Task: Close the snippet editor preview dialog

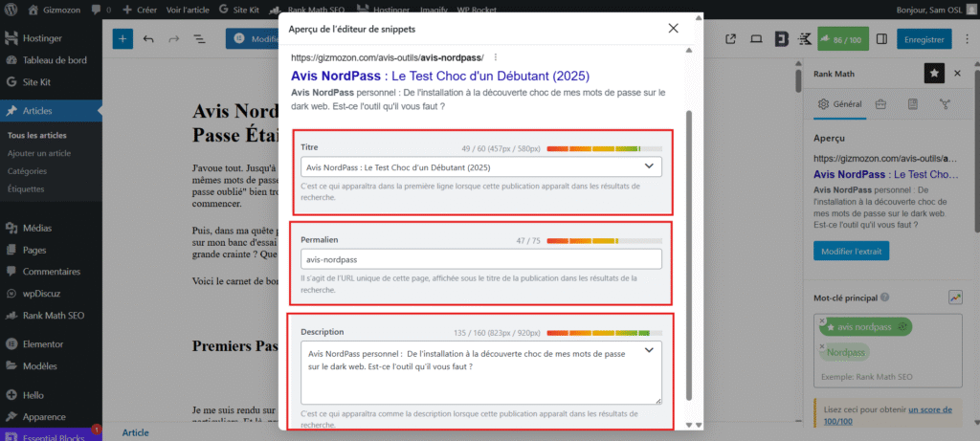Action: [x=674, y=29]
